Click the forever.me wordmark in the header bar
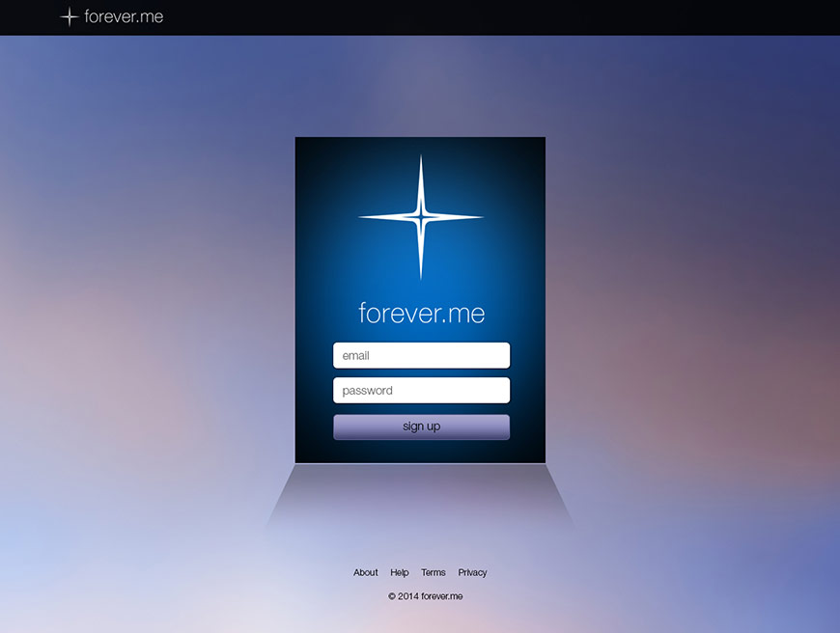 [x=124, y=16]
